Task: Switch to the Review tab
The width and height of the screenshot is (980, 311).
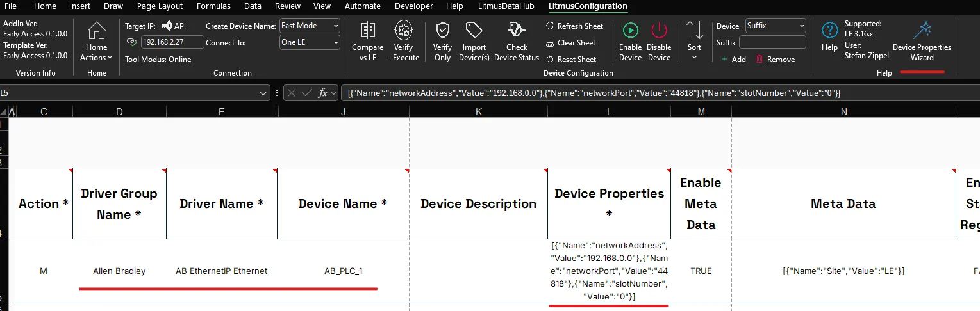Action: tap(288, 6)
